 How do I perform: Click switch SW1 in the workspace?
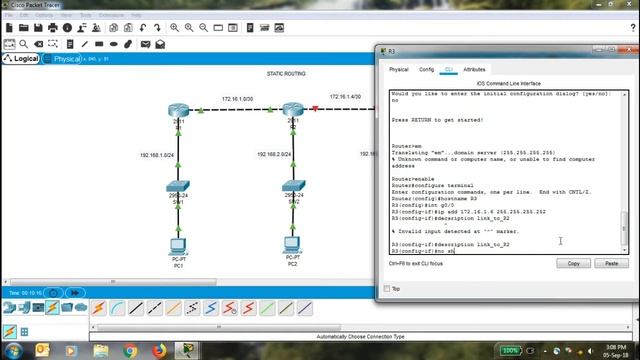coord(178,186)
